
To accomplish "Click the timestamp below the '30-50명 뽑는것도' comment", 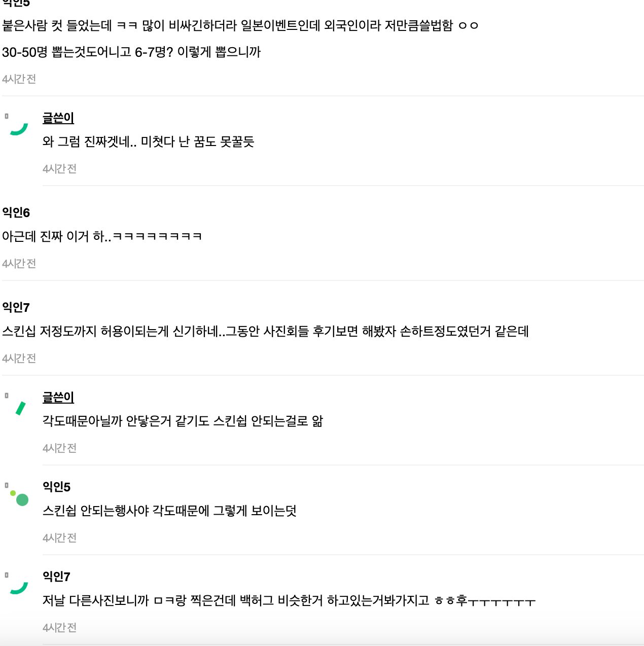I will [19, 79].
